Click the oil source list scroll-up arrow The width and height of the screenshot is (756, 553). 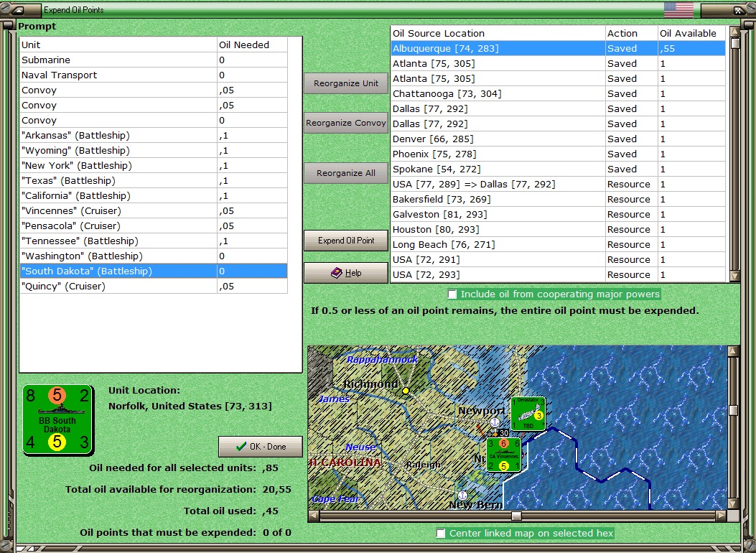[734, 32]
